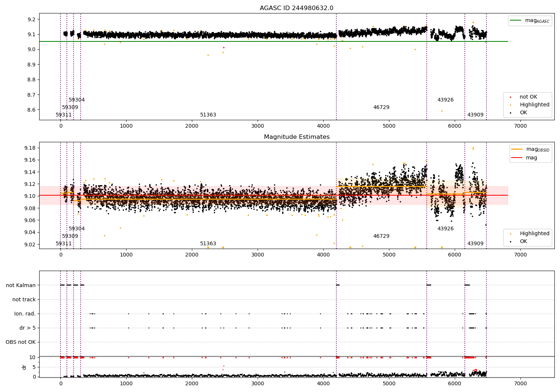
Task: Click the 9.02 y-axis tick in middle plot
Action: click(x=30, y=245)
